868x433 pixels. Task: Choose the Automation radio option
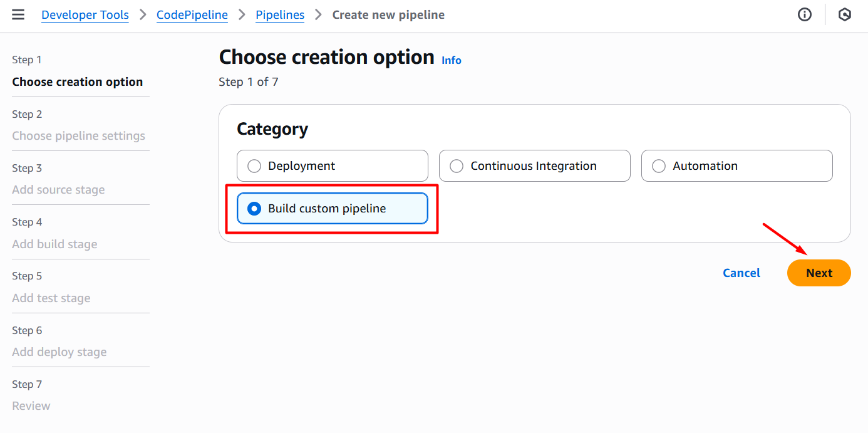pos(659,166)
